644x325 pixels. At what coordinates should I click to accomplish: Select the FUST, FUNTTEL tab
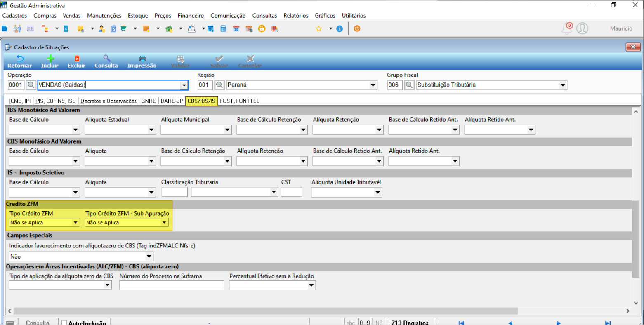[x=240, y=101]
